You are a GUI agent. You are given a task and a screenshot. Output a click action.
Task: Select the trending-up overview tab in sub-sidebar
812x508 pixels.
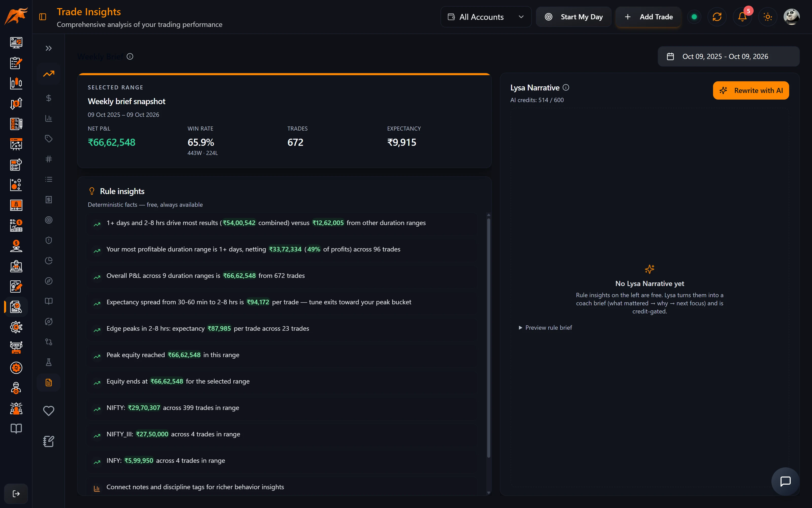pos(49,74)
